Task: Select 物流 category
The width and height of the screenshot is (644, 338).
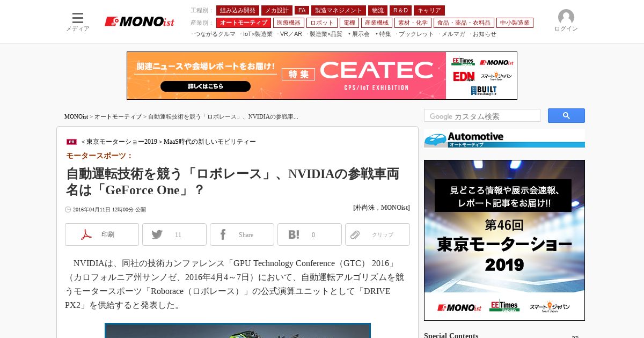Action: point(378,10)
